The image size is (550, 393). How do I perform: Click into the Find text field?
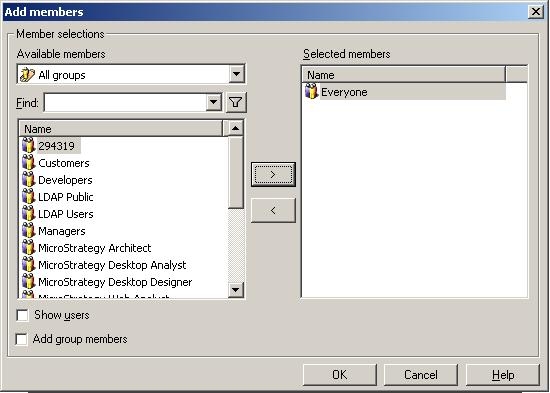tap(126, 102)
